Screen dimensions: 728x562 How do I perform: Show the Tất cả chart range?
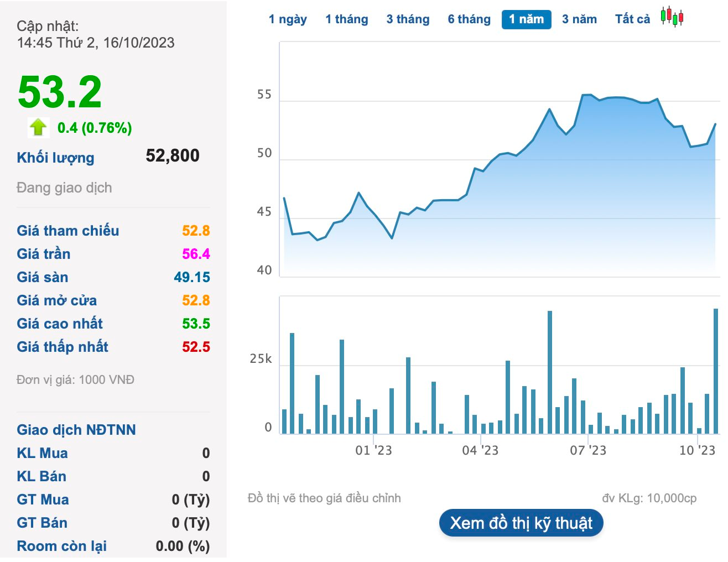pyautogui.click(x=632, y=19)
